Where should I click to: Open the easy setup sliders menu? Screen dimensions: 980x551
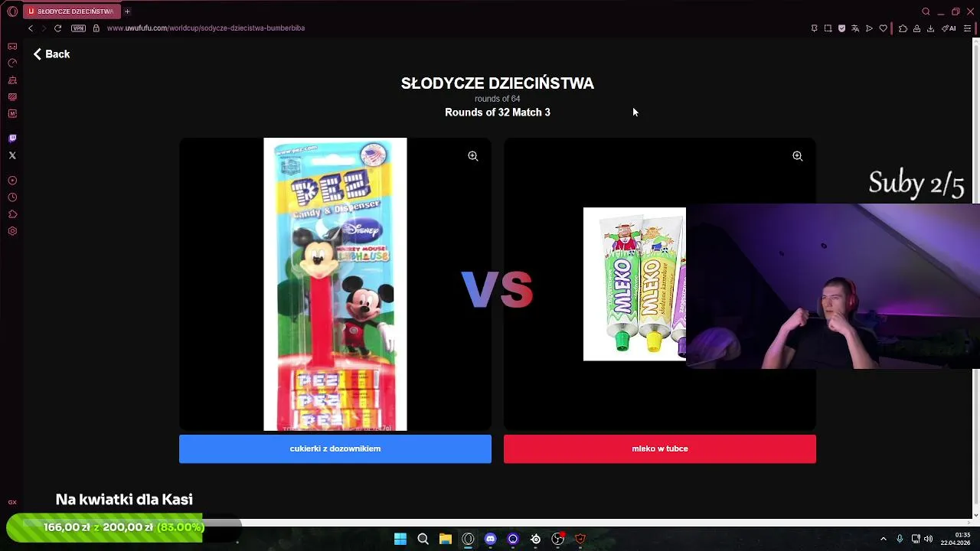click(967, 28)
